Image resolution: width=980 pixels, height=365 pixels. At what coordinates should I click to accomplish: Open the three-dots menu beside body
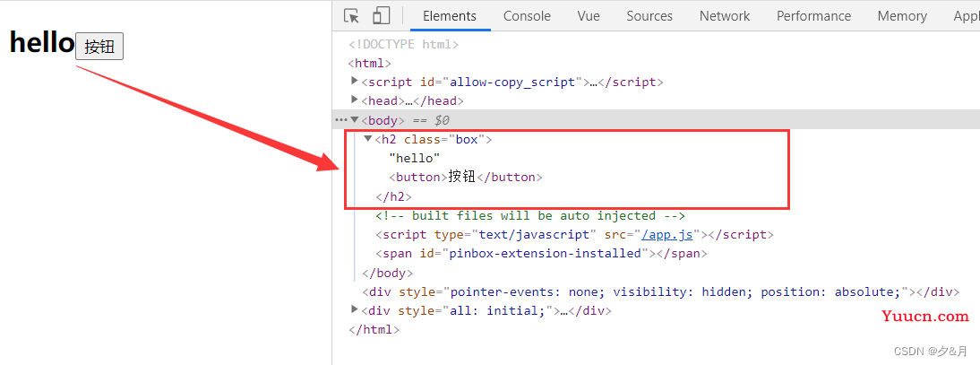[340, 119]
